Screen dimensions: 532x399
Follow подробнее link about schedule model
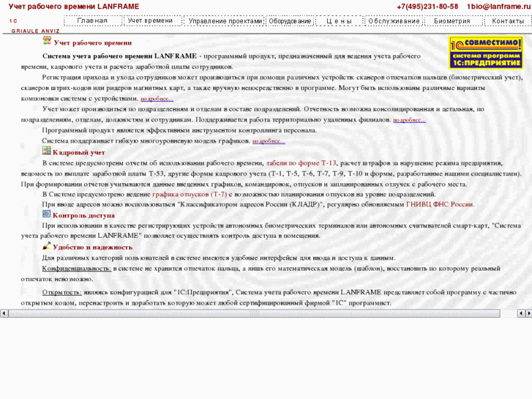(269, 141)
